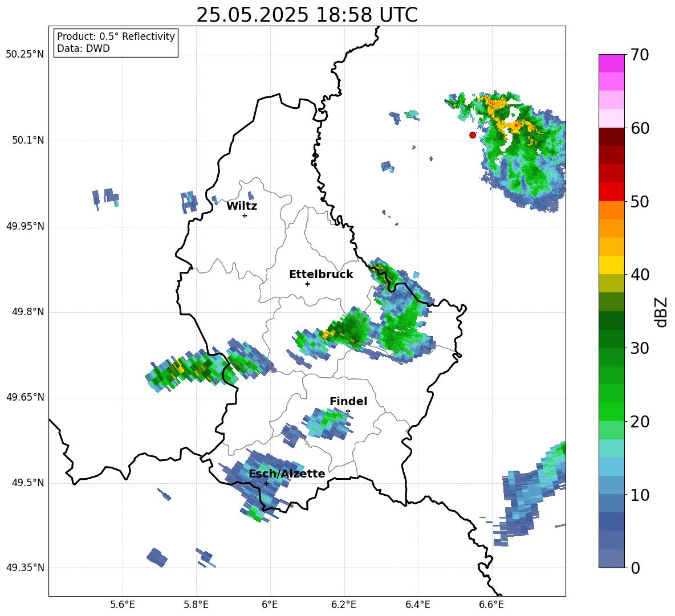This screenshot has width=675, height=616.
Task: Click the 70 tick on the colorbar
Action: (640, 55)
